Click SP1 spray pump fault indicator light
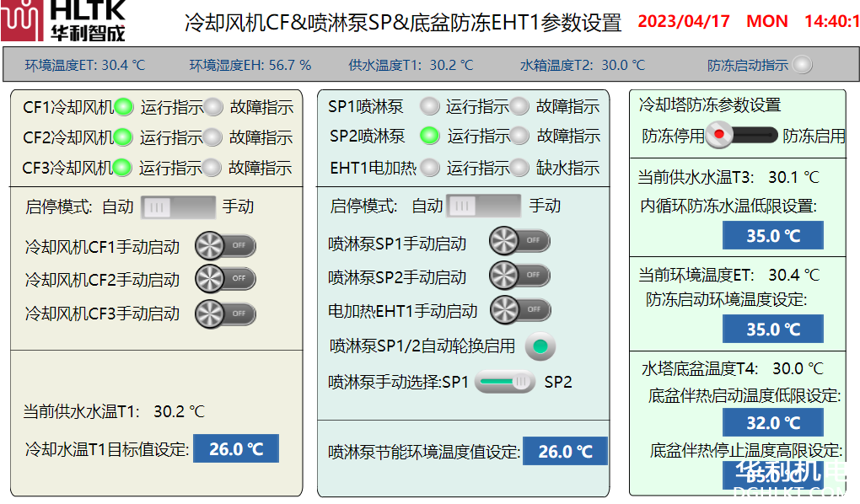The width and height of the screenshot is (860, 504). pos(519,106)
